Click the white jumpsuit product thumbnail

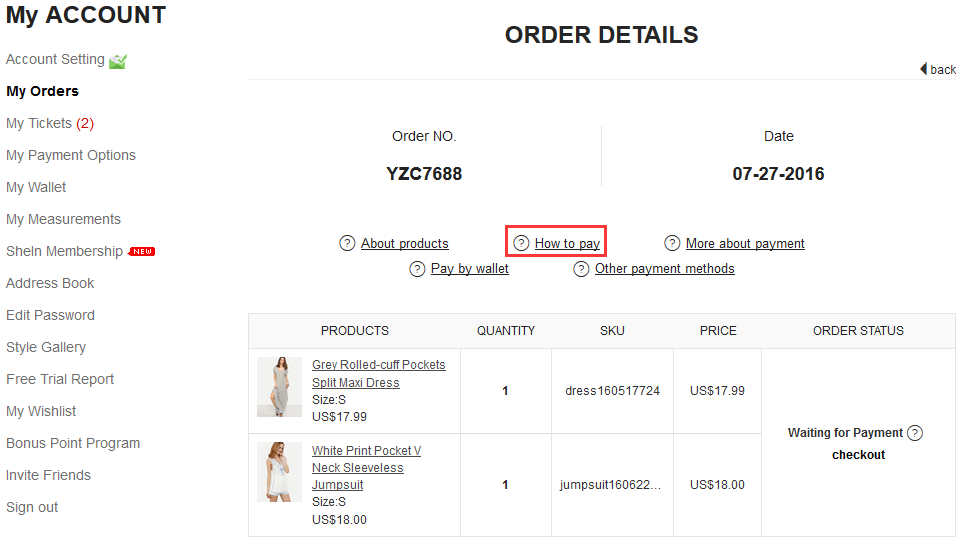pos(279,472)
